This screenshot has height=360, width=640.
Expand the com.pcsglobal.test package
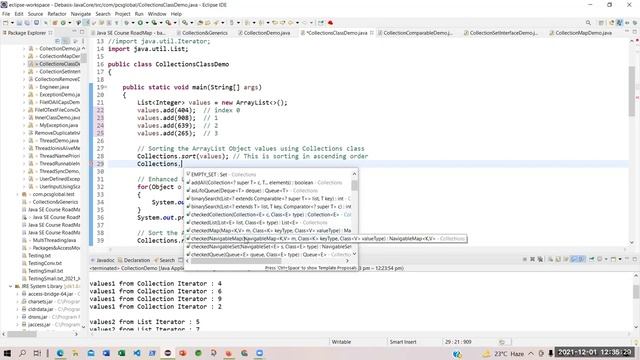tap(18, 194)
